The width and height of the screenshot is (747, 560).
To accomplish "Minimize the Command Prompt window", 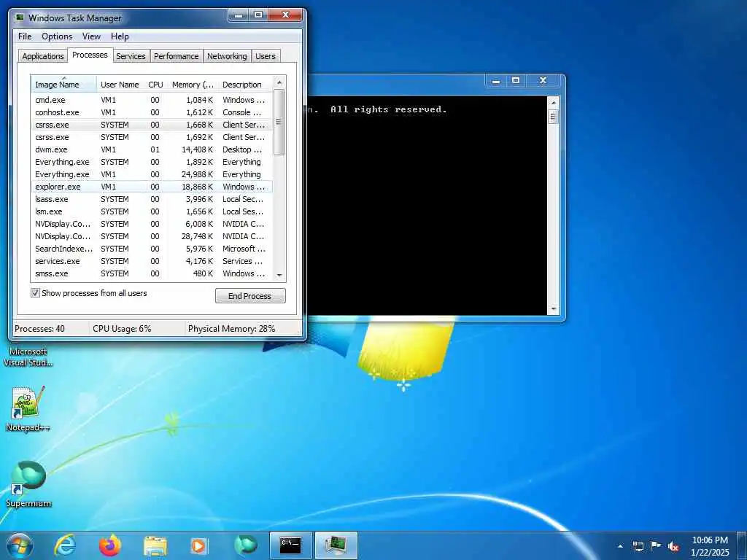I will point(496,80).
